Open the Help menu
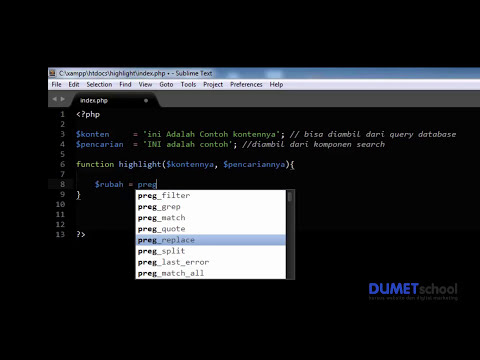Screen dimensions: 480x360 pyautogui.click(x=276, y=84)
